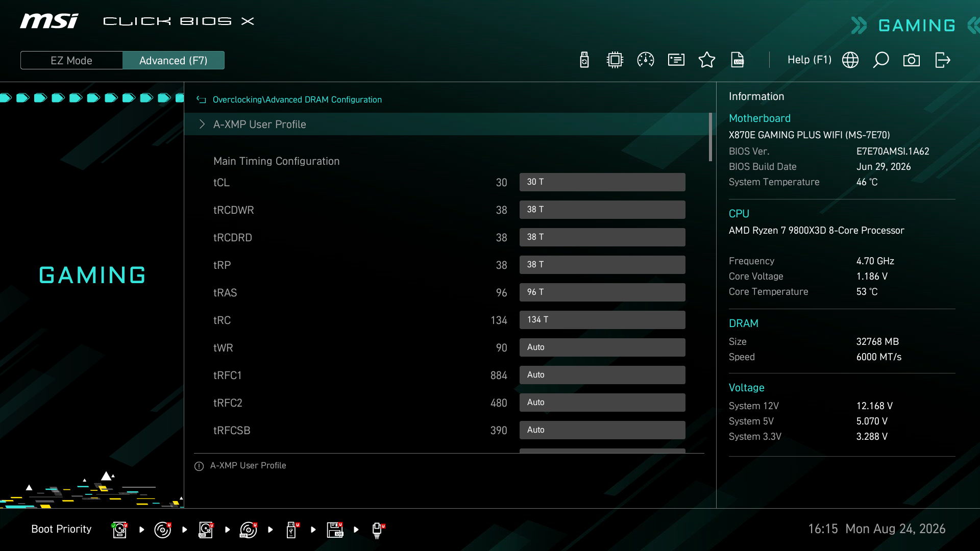Switch to EZ Mode
Image resolution: width=980 pixels, height=551 pixels.
tap(71, 60)
